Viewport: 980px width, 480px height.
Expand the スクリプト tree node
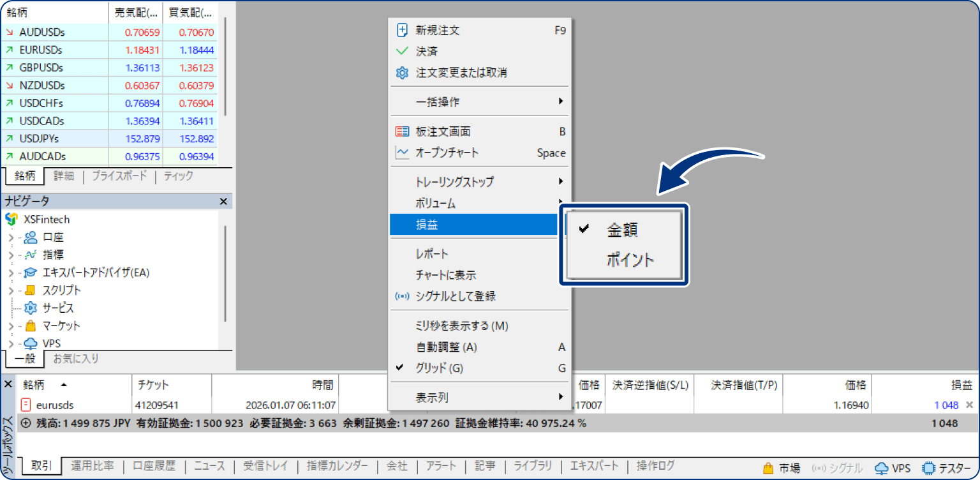11,290
